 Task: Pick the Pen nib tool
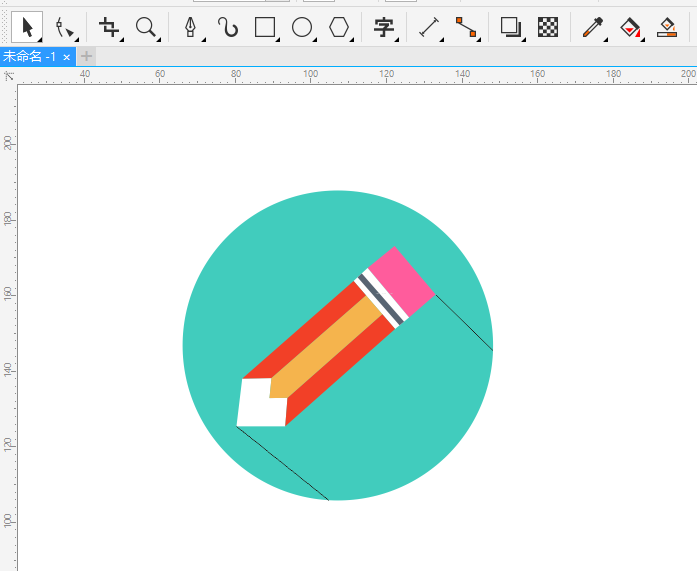tap(191, 28)
